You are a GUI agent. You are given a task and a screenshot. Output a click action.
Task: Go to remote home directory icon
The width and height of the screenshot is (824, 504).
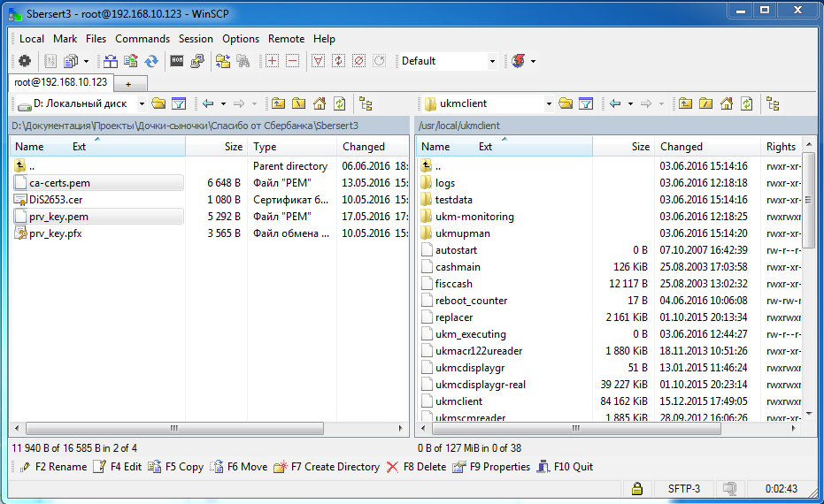(727, 103)
